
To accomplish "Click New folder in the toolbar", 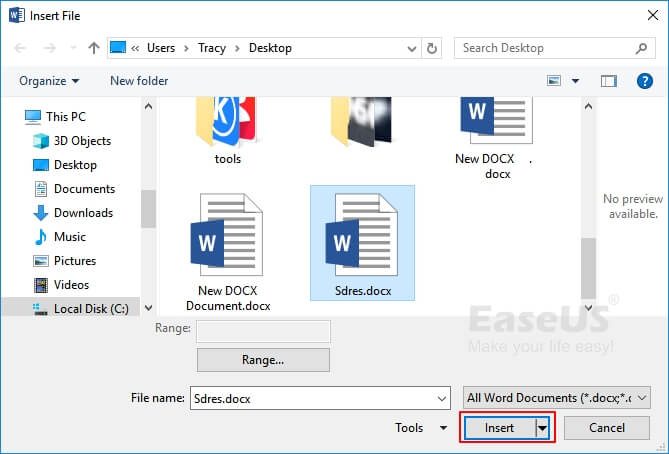I will coord(139,81).
